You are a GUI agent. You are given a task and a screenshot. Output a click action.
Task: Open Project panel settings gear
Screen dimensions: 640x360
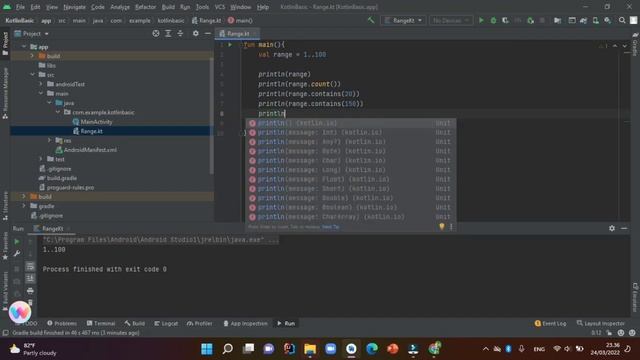click(x=196, y=33)
